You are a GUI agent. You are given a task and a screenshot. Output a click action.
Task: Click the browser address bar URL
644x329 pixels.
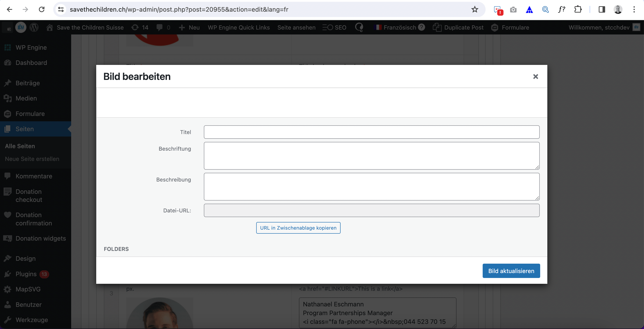[x=179, y=9]
